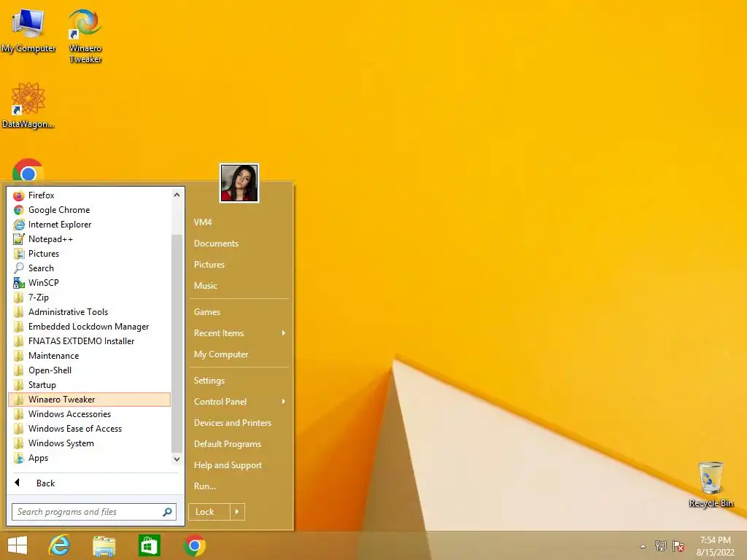Viewport: 747px width, 560px height.
Task: Open the highlighted Winaero Tweaker folder
Action: tap(90, 400)
